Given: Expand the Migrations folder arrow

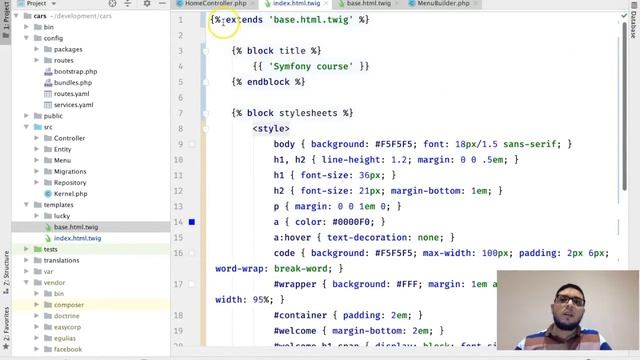Looking at the screenshot, I should click(x=37, y=171).
